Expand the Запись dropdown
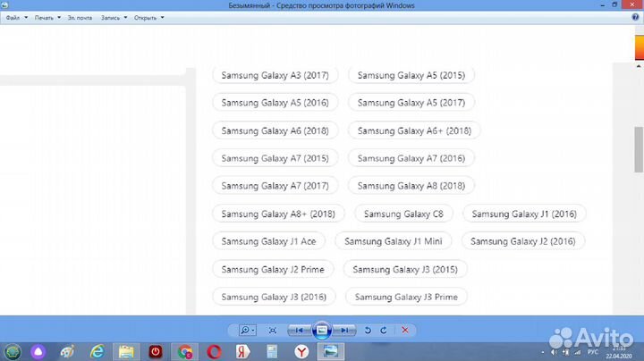Image resolution: width=644 pixels, height=361 pixels. click(113, 17)
